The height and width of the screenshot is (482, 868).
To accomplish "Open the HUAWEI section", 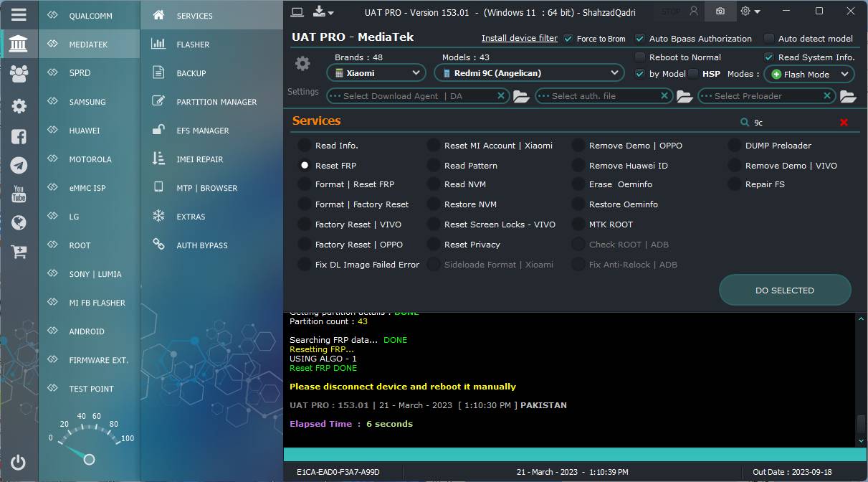I will (x=90, y=131).
